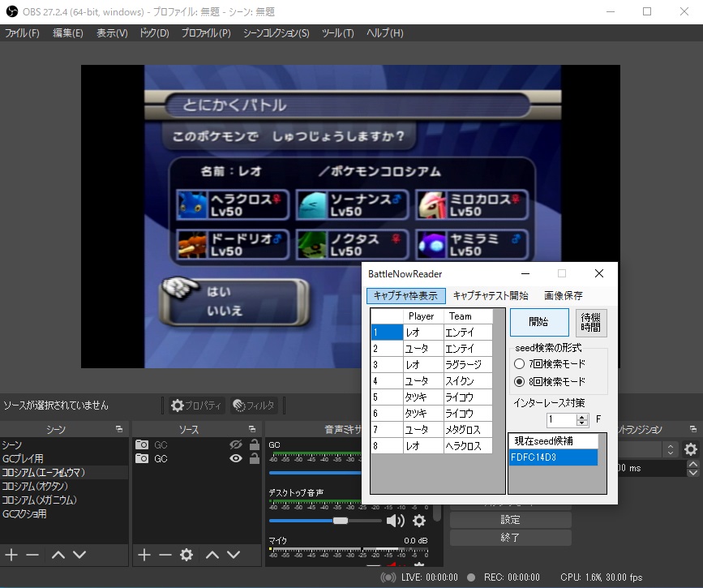This screenshot has height=588, width=703.
Task: Pop out the シーン dock panel
Action: tap(118, 429)
